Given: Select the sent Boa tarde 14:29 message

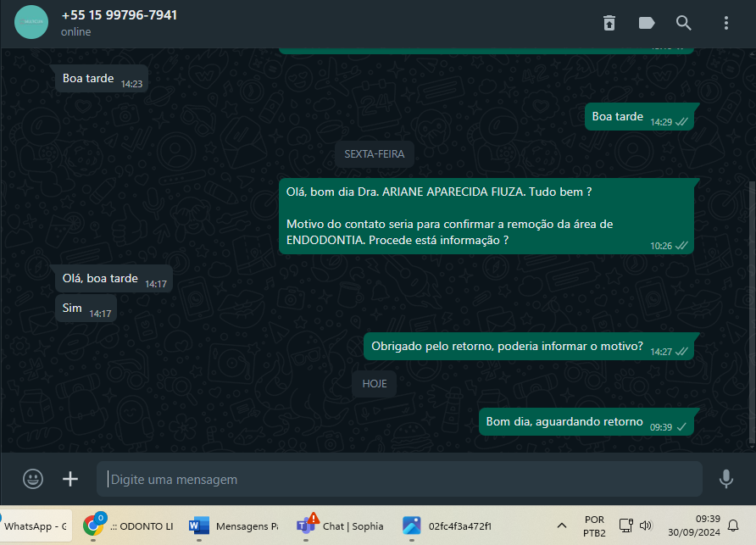Looking at the screenshot, I should [x=639, y=117].
